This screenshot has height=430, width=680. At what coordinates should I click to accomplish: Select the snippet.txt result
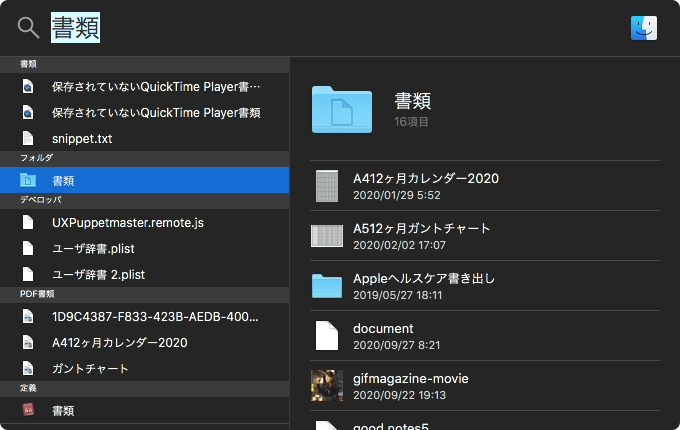coord(82,139)
